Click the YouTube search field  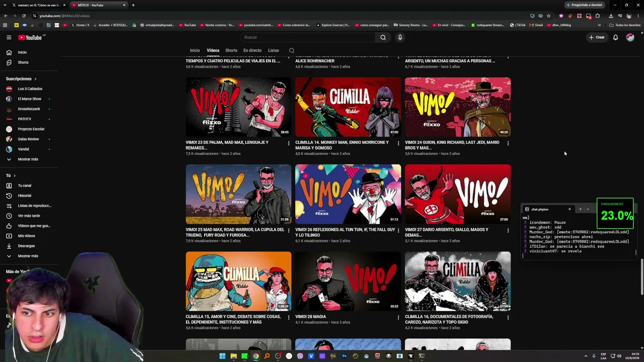[308, 37]
